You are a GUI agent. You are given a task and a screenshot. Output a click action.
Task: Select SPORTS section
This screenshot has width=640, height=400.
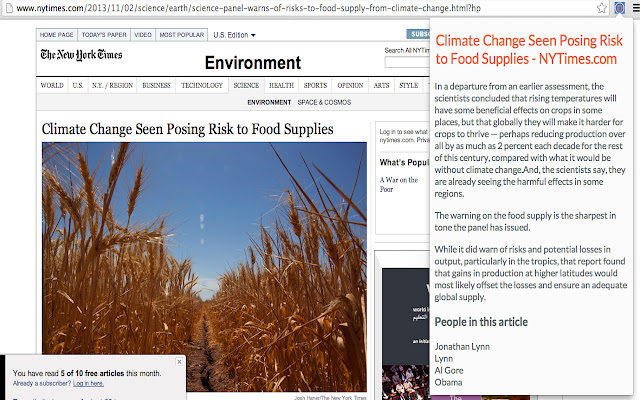(x=315, y=85)
